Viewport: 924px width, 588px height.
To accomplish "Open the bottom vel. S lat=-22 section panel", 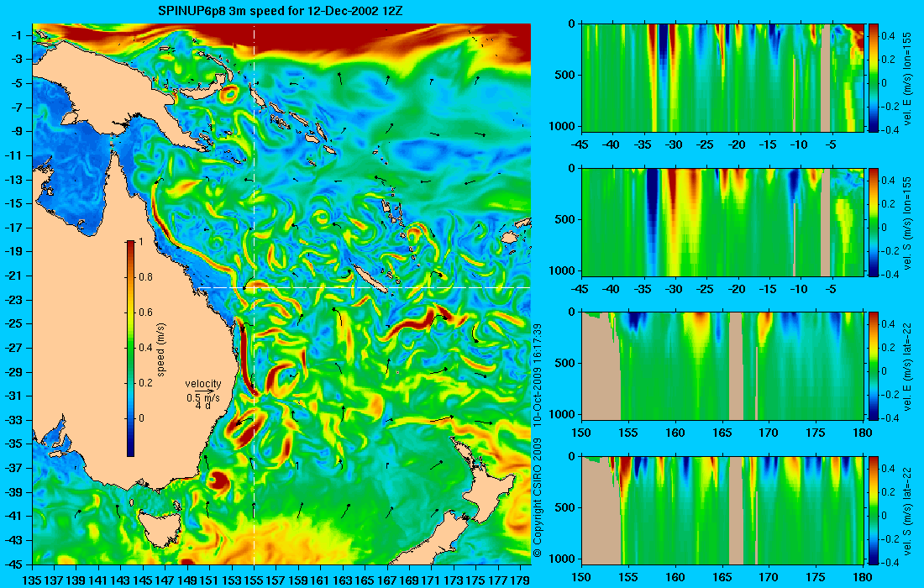I will point(723,510).
